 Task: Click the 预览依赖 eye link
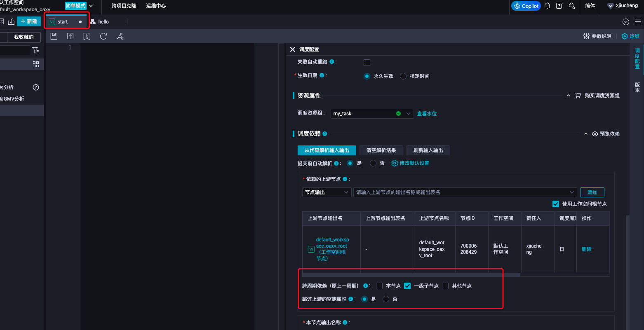pos(606,134)
